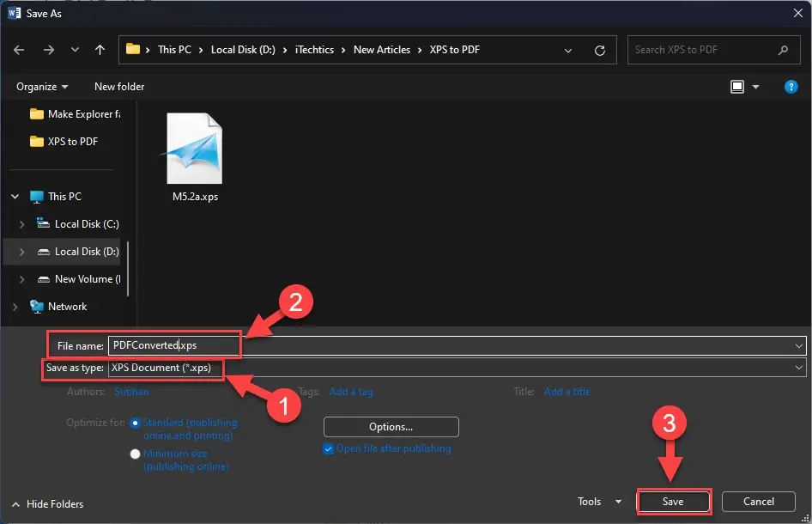This screenshot has height=524, width=812.
Task: Select Standard optimization radio button
Action: [x=135, y=423]
